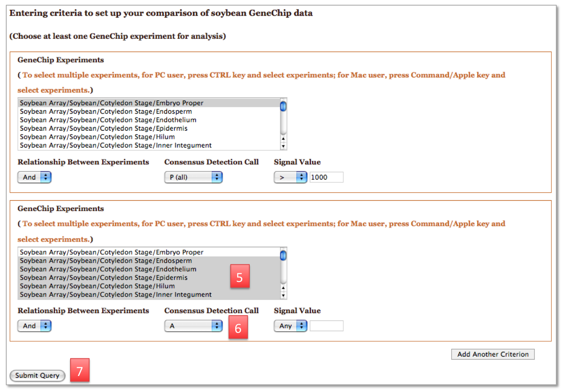Click first list's scroll down arrow
The height and width of the screenshot is (392, 563).
pos(283,146)
